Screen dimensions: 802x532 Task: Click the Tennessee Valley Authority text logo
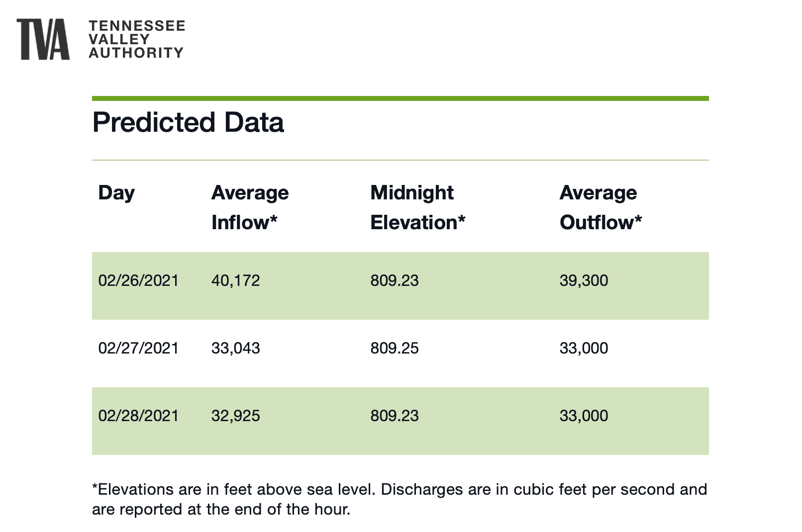point(136,39)
